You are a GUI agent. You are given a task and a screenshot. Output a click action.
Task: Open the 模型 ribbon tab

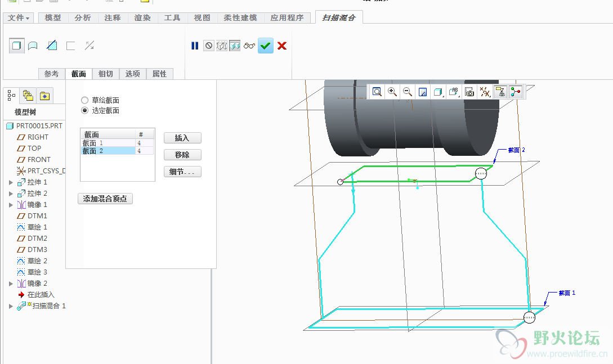tap(53, 18)
